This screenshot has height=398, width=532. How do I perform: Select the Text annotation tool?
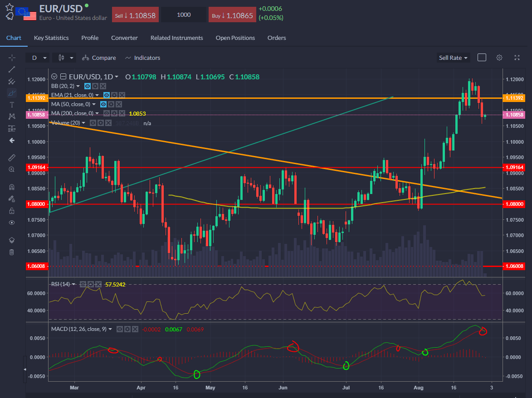pos(12,105)
